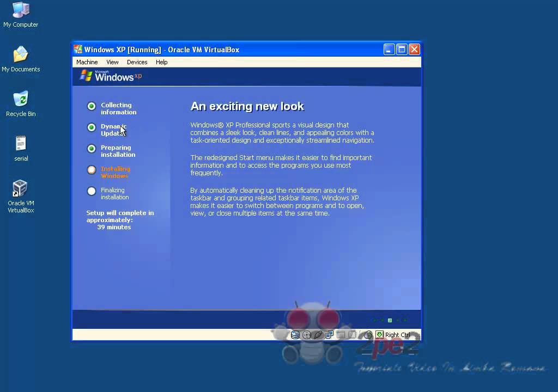
Task: Minimize the VirtualBox window
Action: [389, 50]
